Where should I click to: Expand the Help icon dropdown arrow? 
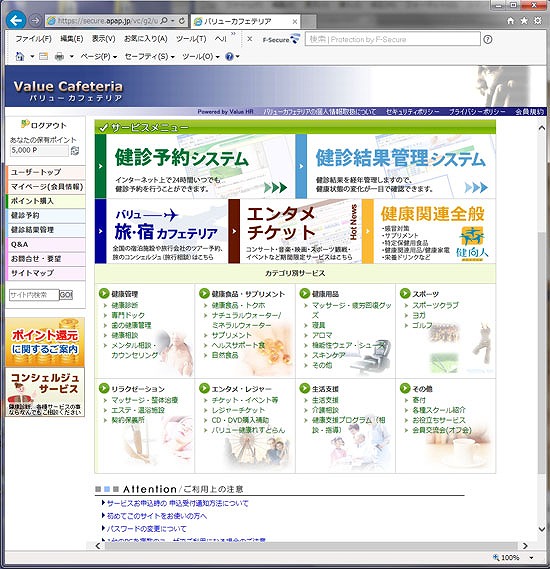(238, 56)
